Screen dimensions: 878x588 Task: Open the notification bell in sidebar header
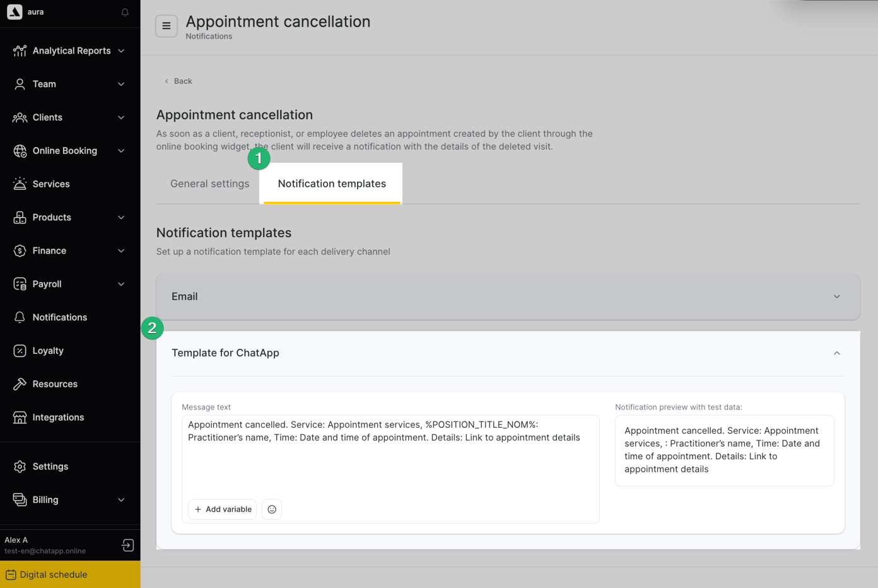click(125, 12)
